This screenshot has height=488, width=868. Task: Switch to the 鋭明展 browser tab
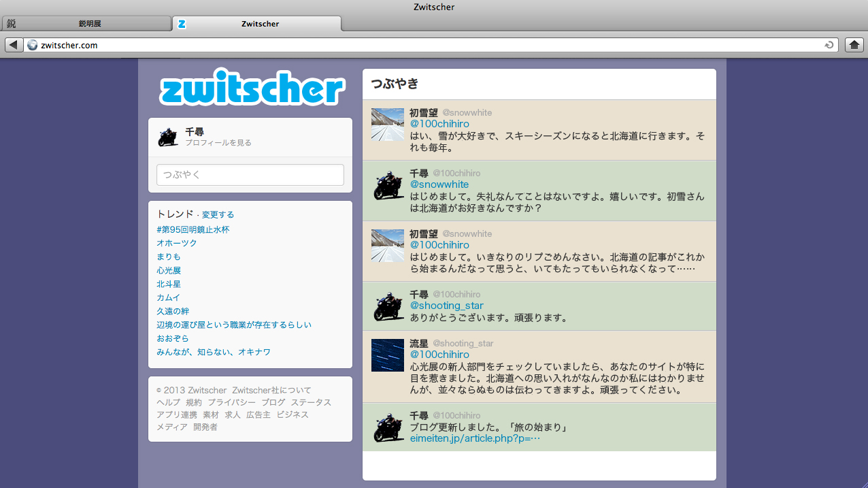(x=86, y=24)
